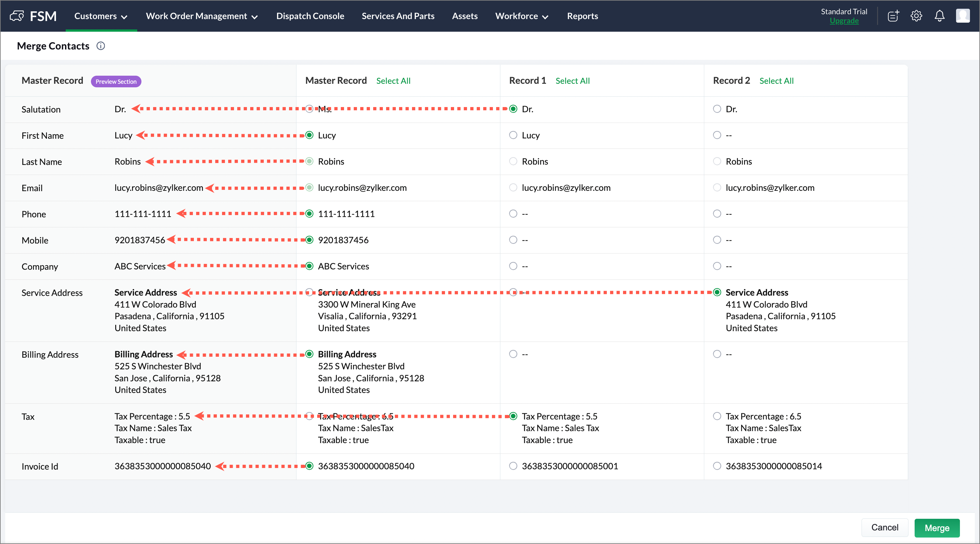Open the notifications bell

pyautogui.click(x=939, y=16)
